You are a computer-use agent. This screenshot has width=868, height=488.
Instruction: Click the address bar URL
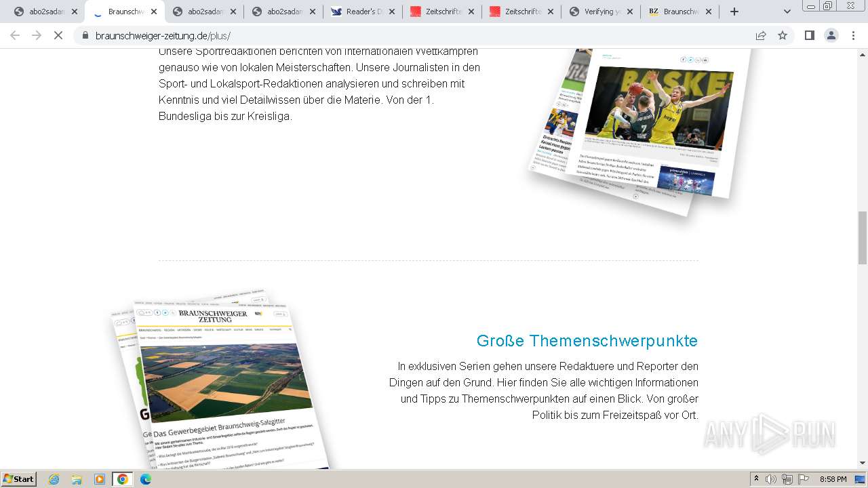tap(163, 36)
